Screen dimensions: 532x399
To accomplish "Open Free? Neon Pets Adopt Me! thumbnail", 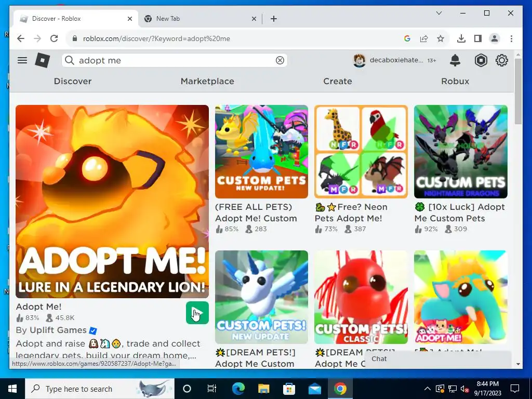I will click(361, 152).
